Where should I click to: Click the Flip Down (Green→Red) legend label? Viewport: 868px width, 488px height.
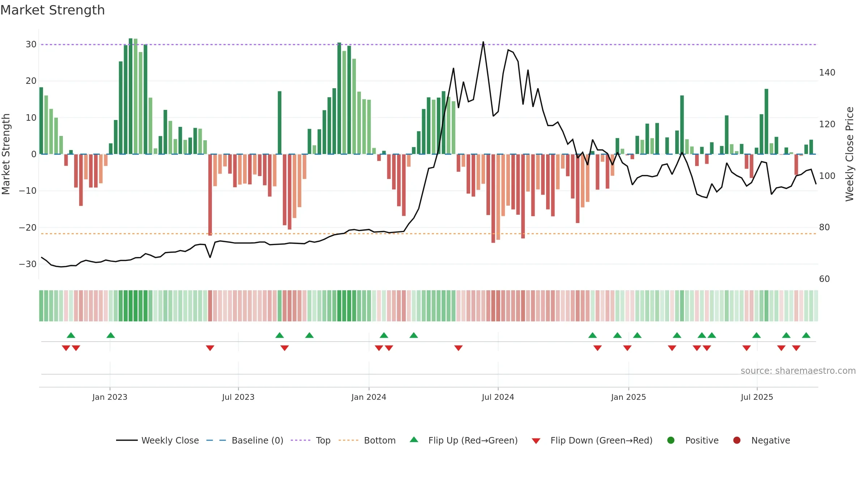tap(601, 440)
